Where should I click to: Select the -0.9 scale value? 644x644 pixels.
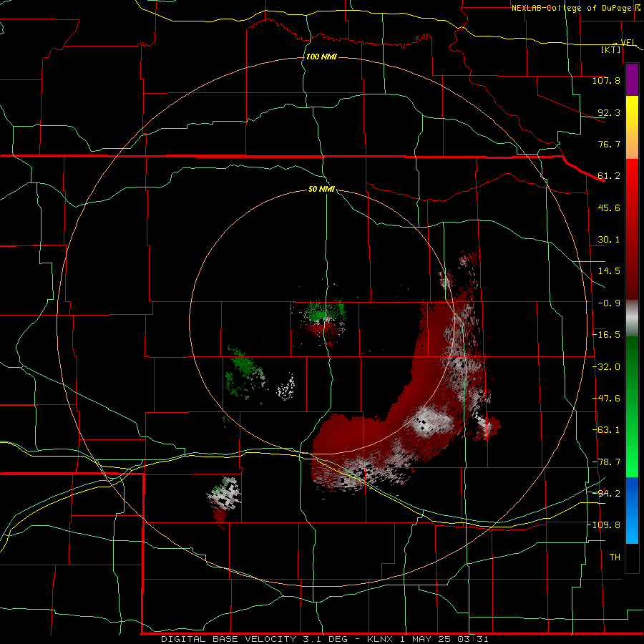coord(609,303)
